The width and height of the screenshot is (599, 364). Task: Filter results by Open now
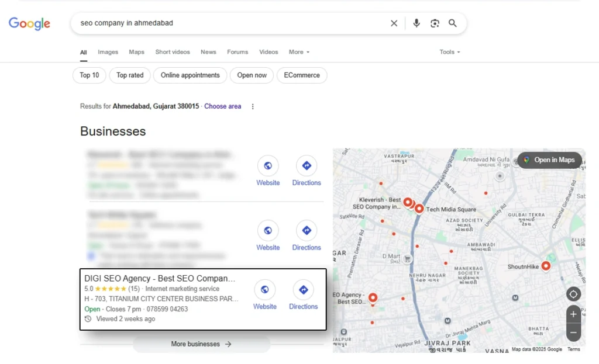252,75
